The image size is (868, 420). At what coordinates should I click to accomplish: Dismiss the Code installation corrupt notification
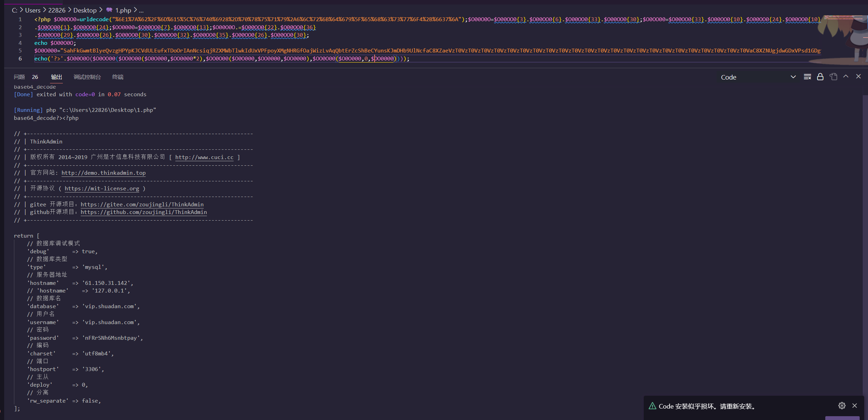(x=854, y=405)
